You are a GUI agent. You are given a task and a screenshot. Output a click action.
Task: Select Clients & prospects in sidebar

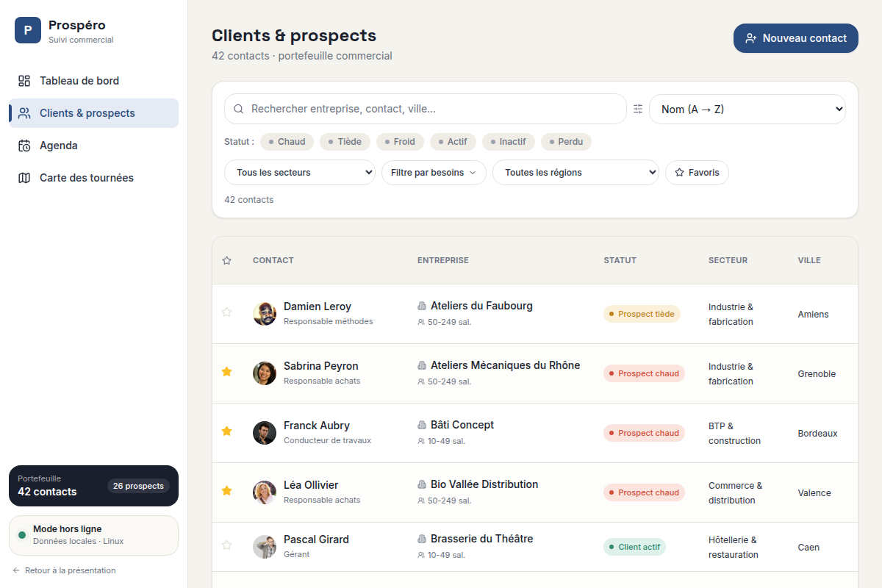[x=93, y=113]
